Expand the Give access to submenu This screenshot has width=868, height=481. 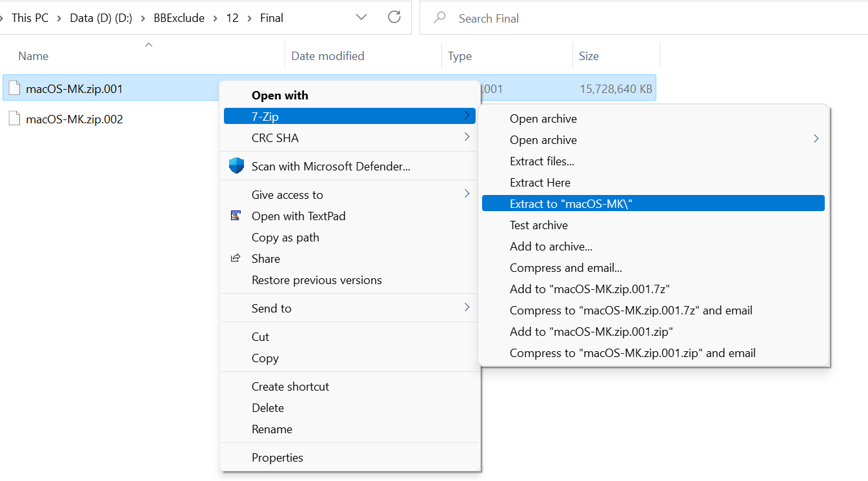click(467, 194)
